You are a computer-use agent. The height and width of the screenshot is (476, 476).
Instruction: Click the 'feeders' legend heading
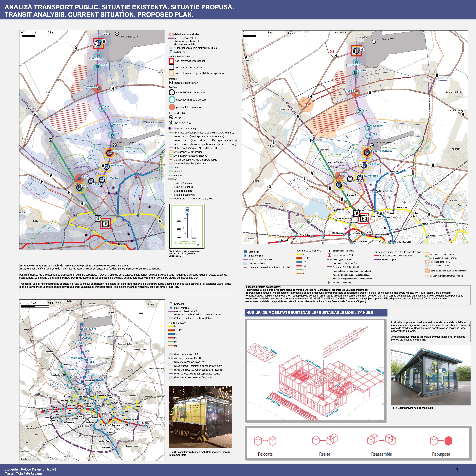click(x=173, y=87)
